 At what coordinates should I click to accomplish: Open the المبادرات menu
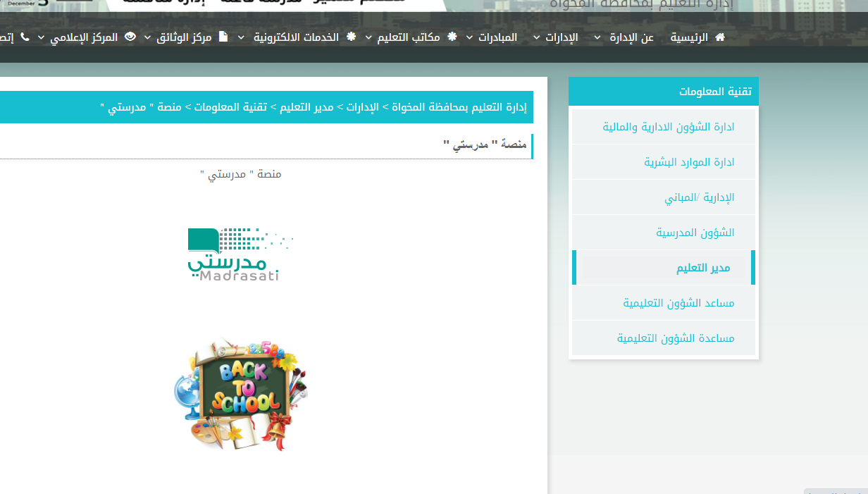(498, 37)
